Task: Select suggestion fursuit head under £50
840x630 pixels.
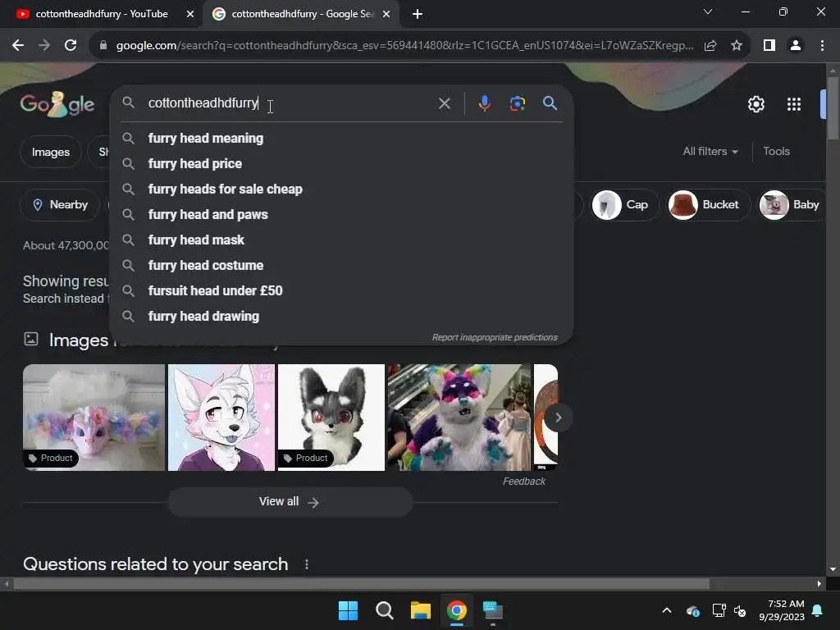Action: 341,291
